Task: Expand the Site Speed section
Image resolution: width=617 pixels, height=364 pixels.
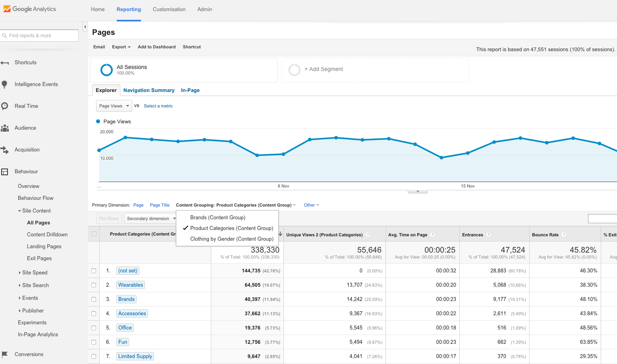Action: tap(20, 273)
